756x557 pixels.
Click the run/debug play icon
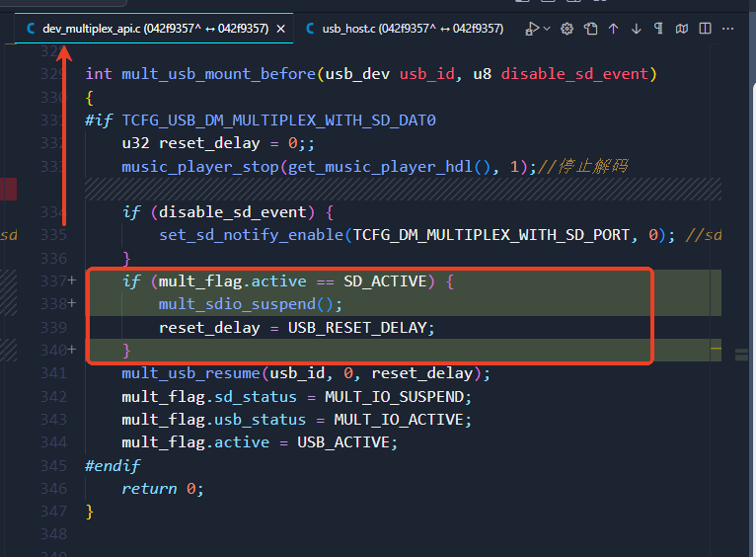532,29
